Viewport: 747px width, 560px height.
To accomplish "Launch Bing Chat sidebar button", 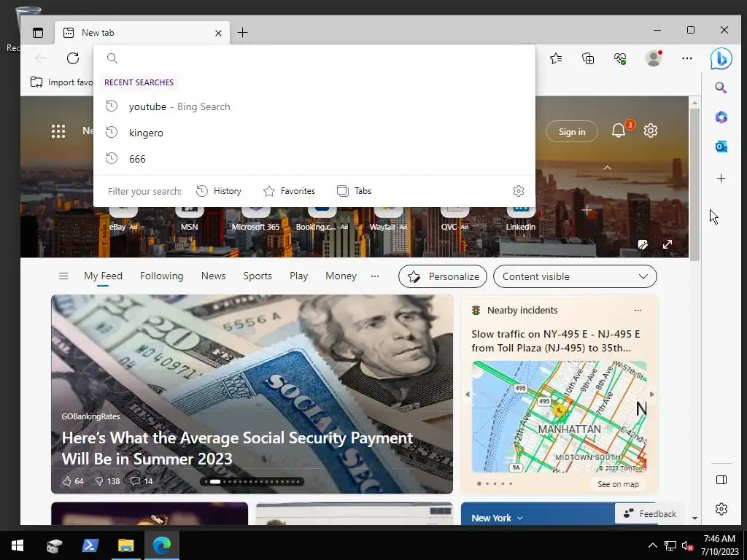I will tap(721, 58).
